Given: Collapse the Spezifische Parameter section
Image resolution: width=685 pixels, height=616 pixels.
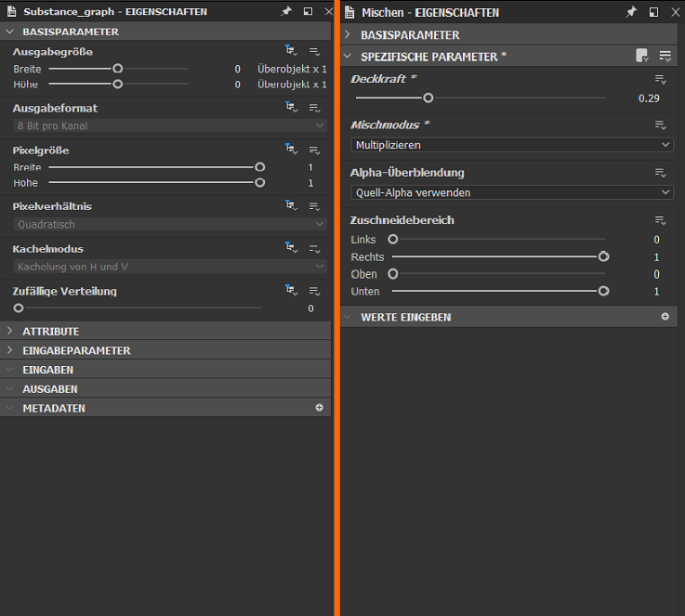Looking at the screenshot, I should [x=348, y=57].
